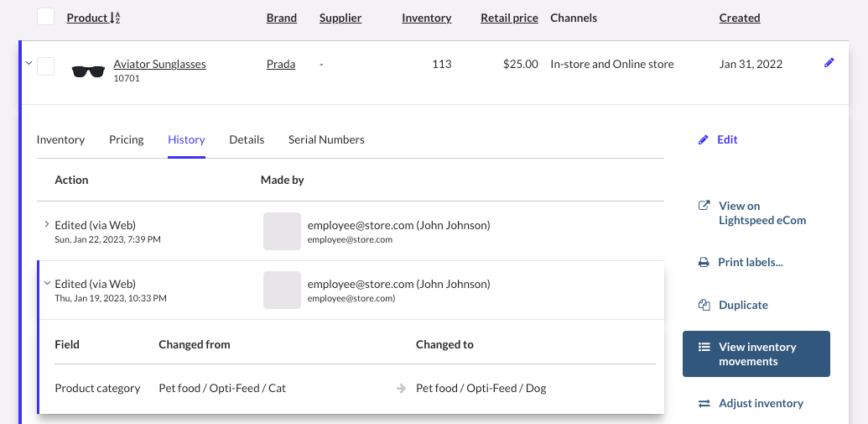
Task: Click the Aviator Sunglasses product thumbnail
Action: tap(88, 71)
